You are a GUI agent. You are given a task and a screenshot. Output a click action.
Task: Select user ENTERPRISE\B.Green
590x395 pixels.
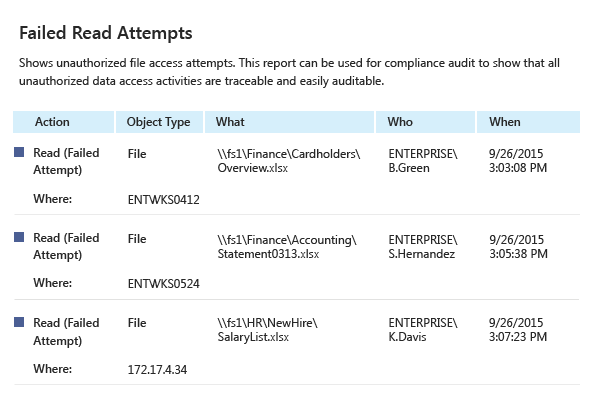pyautogui.click(x=423, y=161)
